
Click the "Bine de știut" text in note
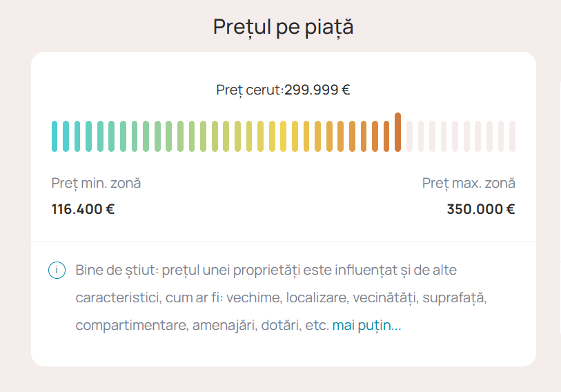115,269
